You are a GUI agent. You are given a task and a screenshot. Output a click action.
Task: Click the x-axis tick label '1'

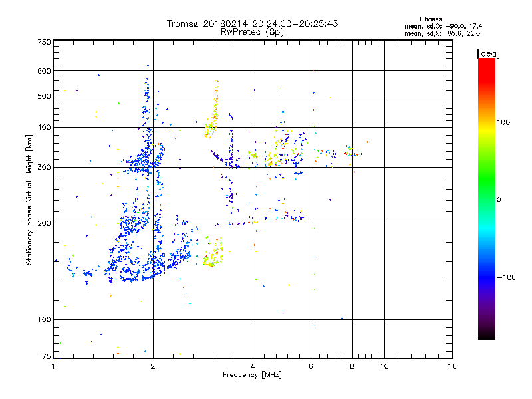53,366
